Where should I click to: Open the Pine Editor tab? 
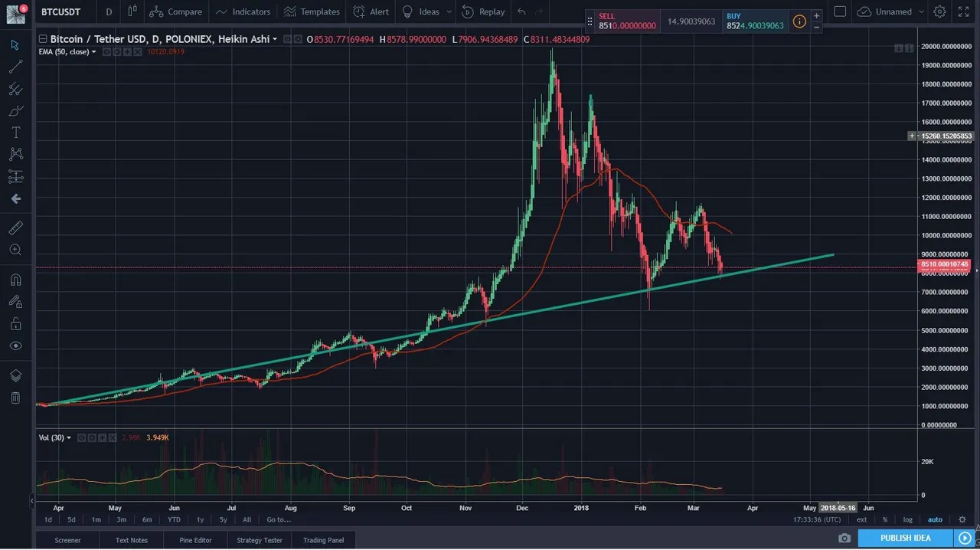[x=195, y=540]
